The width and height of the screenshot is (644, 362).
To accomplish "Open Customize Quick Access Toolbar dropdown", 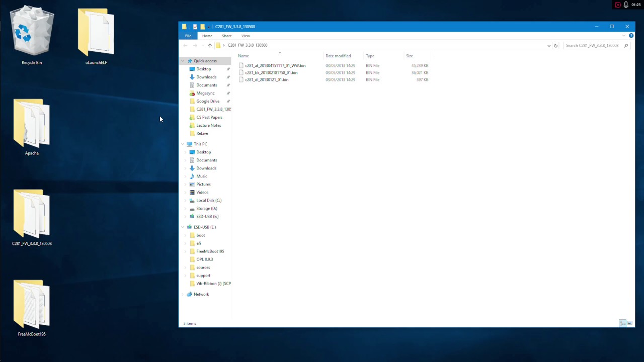I will pyautogui.click(x=208, y=27).
